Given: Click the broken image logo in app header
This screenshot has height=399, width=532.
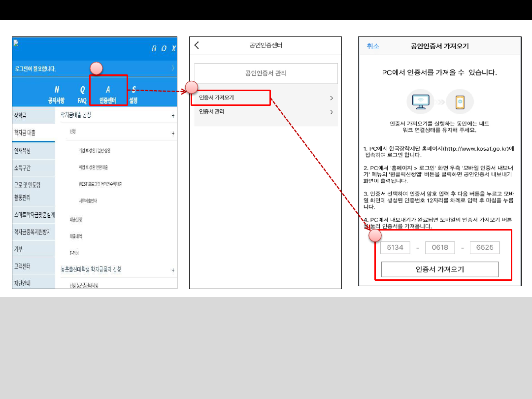Looking at the screenshot, I should click(x=16, y=43).
